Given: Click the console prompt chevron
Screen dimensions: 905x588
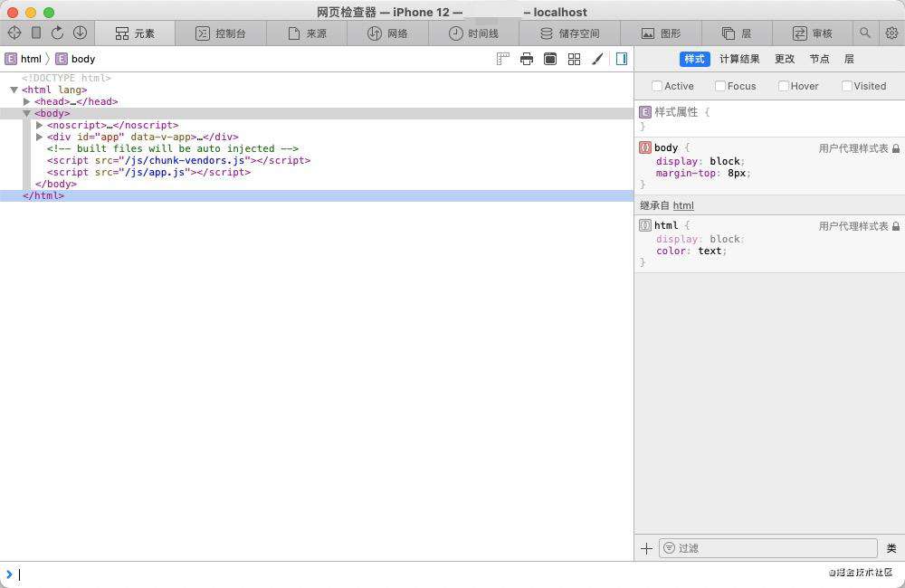Looking at the screenshot, I should pyautogui.click(x=9, y=574).
